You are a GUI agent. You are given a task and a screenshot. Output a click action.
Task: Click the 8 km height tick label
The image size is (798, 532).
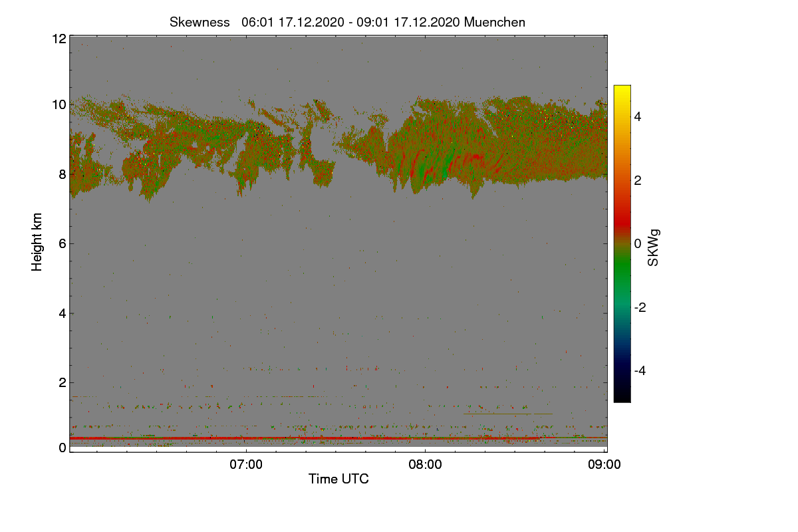coord(62,174)
